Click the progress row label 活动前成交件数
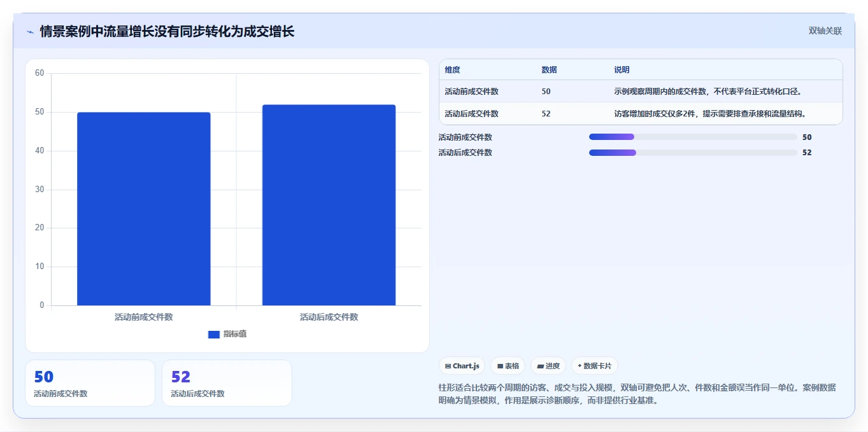Screen dimensions: 868x432 coord(466,137)
